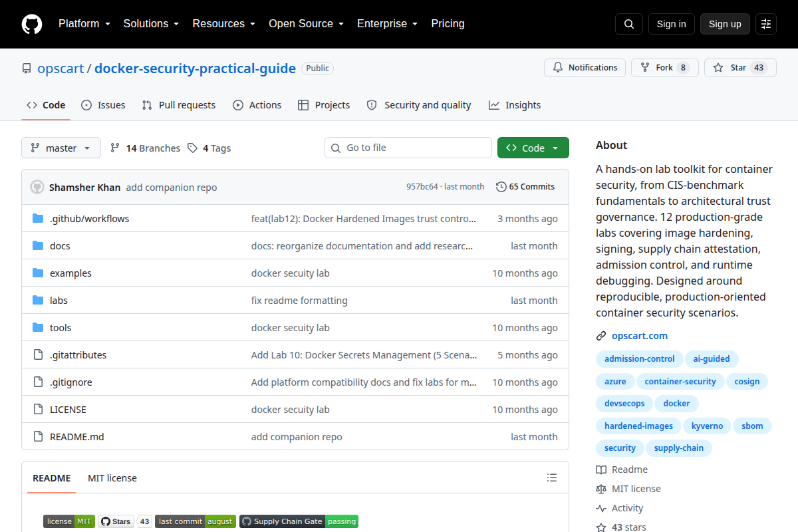This screenshot has width=798, height=532.
Task: Open the admission-control topic tag
Action: 640,359
